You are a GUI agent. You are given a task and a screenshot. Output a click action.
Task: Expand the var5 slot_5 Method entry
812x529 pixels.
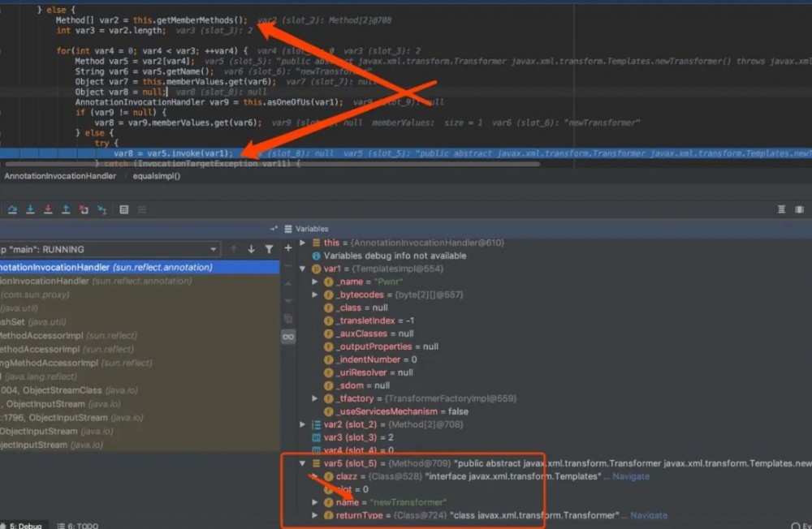coord(303,463)
